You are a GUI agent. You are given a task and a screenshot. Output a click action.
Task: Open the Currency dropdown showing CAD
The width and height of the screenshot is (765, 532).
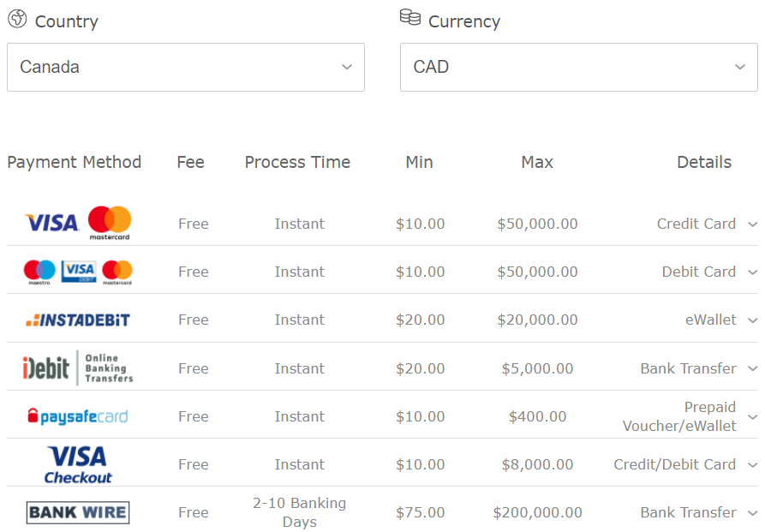pos(578,67)
